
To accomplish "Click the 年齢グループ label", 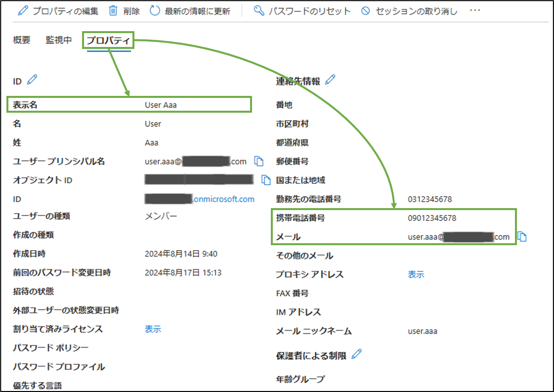I will point(300,379).
